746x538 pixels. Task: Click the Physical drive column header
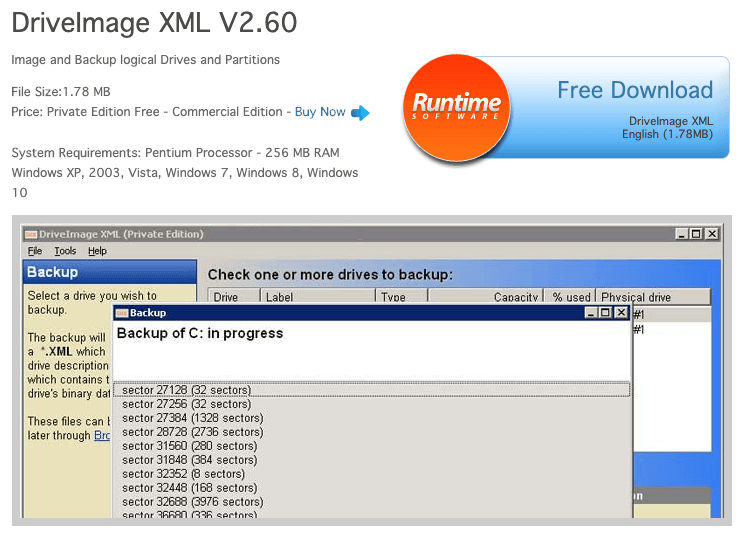coord(653,296)
